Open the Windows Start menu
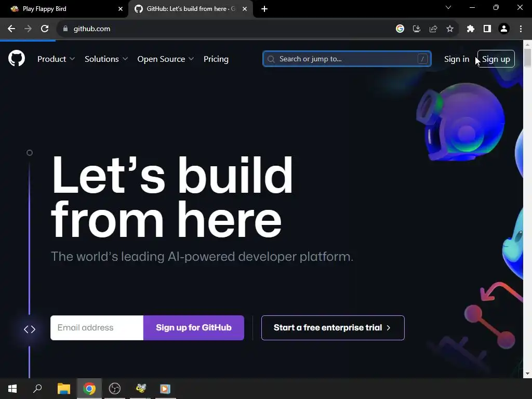The width and height of the screenshot is (532, 399). pyautogui.click(x=12, y=389)
